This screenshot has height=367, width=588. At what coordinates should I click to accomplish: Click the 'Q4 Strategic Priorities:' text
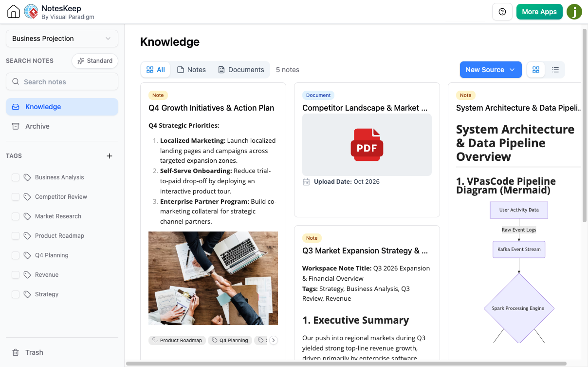tap(184, 125)
